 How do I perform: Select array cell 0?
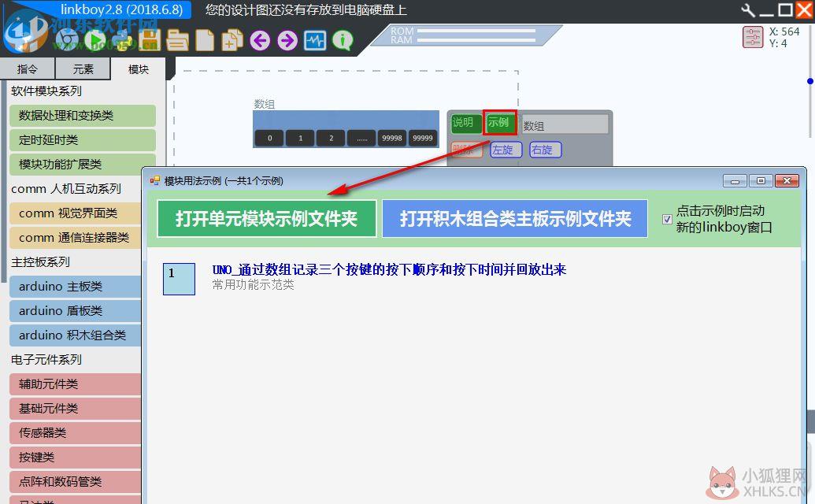(x=270, y=138)
